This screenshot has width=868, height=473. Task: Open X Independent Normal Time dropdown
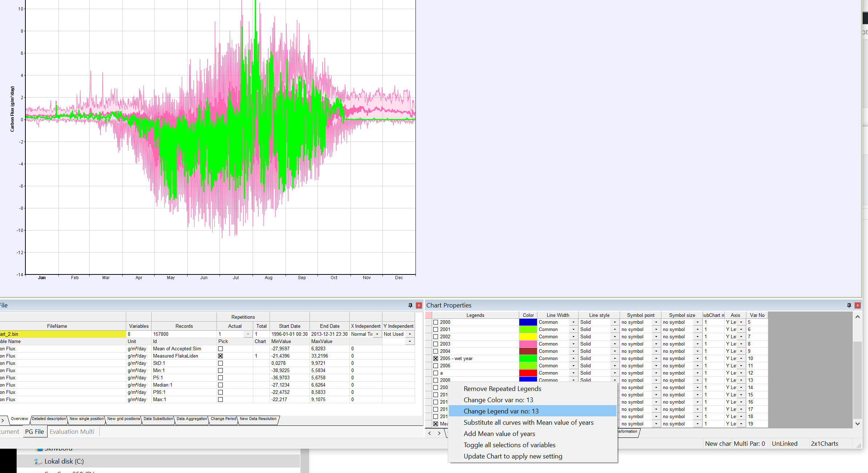coord(377,334)
